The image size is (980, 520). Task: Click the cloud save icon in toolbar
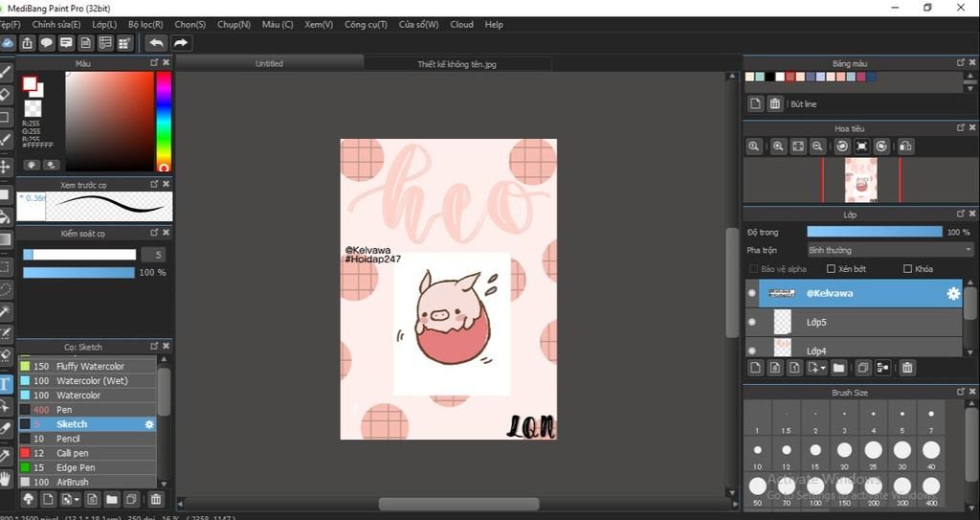coord(7,42)
